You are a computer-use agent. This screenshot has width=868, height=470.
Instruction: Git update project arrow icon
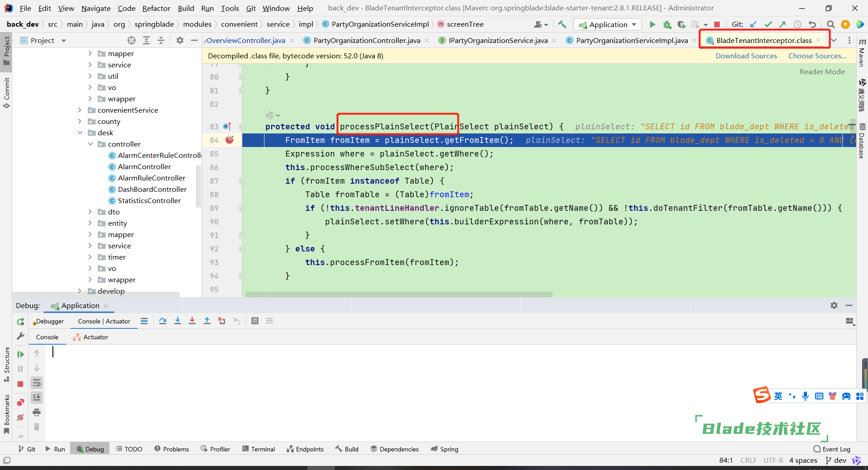point(753,24)
